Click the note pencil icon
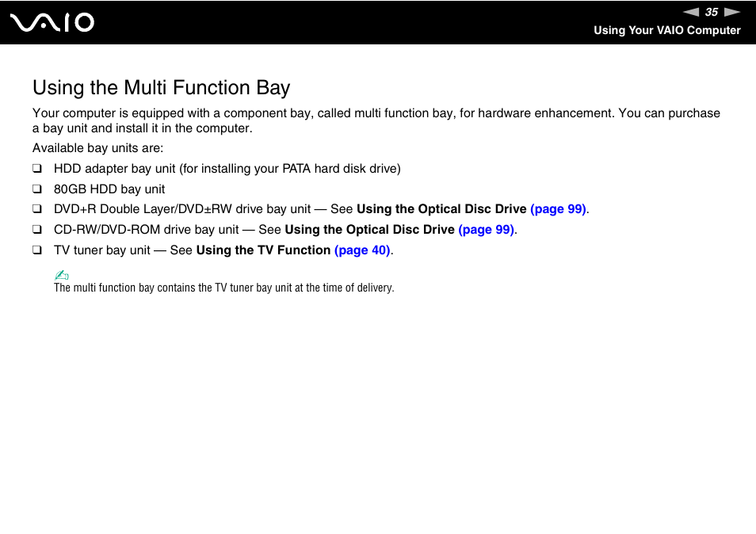Image resolution: width=756 pixels, height=534 pixels. [x=61, y=275]
